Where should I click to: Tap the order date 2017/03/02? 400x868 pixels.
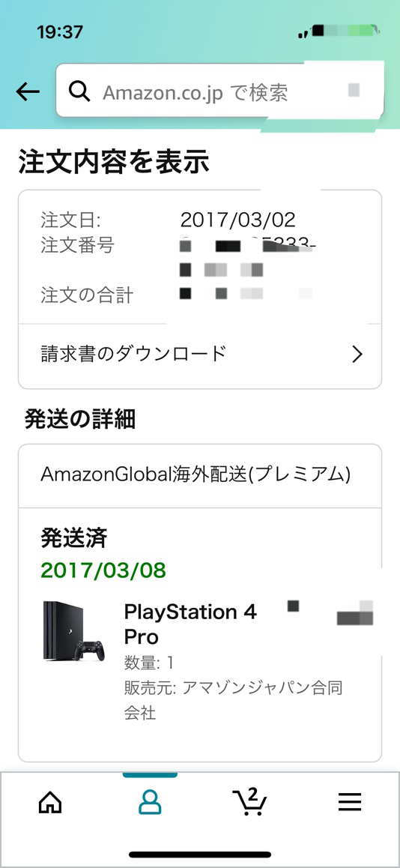238,220
